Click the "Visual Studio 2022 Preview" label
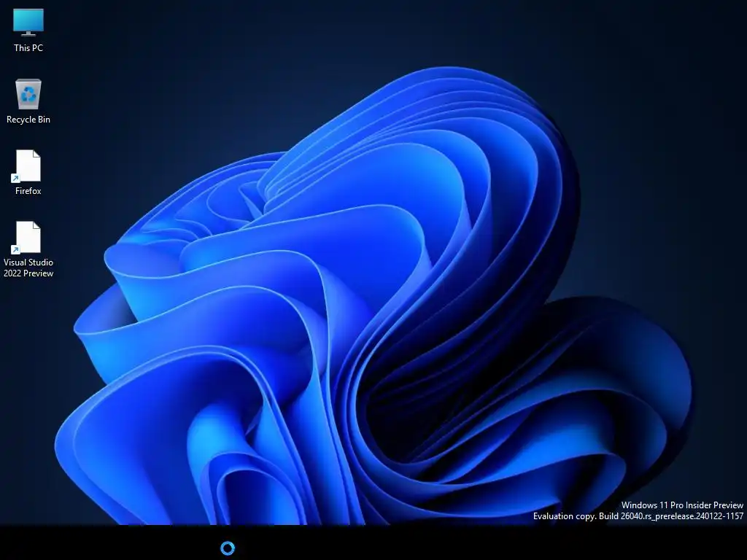The height and width of the screenshot is (560, 747). [28, 268]
